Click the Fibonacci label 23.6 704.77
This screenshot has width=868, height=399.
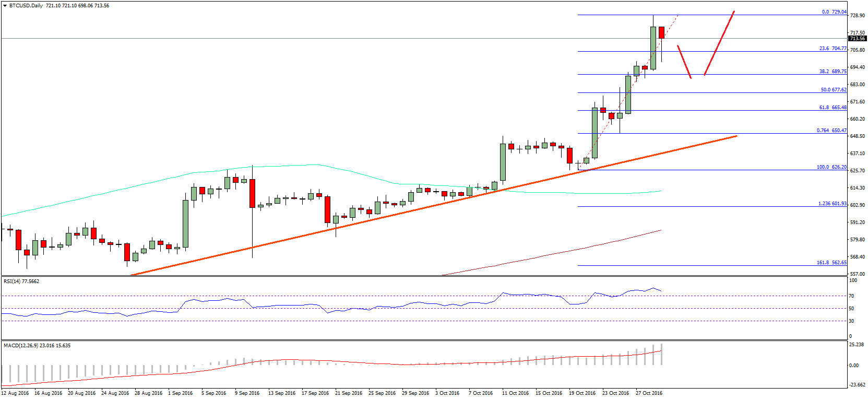click(833, 49)
